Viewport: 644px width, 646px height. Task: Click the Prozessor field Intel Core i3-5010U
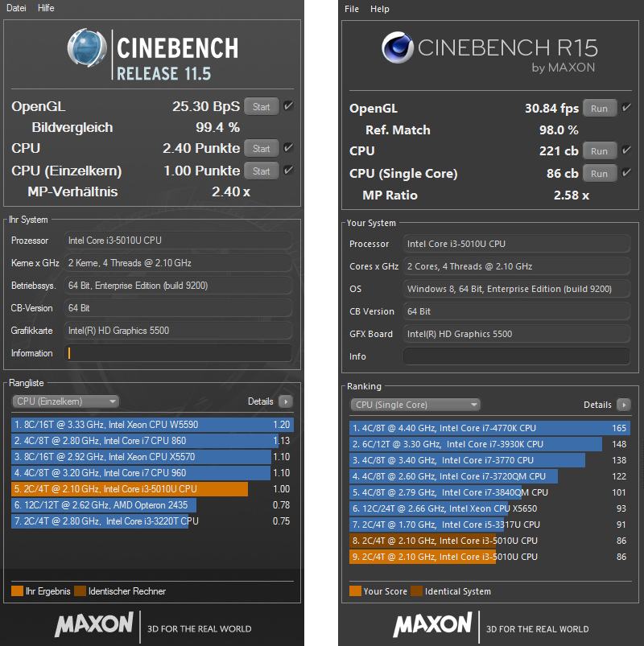click(178, 241)
